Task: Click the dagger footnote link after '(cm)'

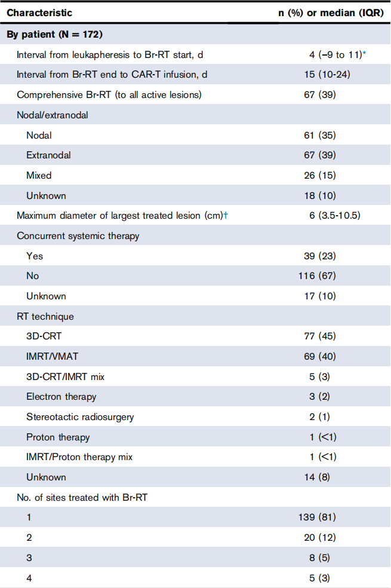Action: point(225,215)
